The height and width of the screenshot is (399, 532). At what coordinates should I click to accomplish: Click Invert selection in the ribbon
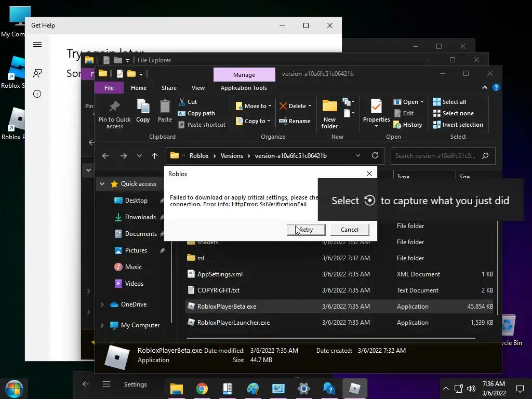[458, 125]
